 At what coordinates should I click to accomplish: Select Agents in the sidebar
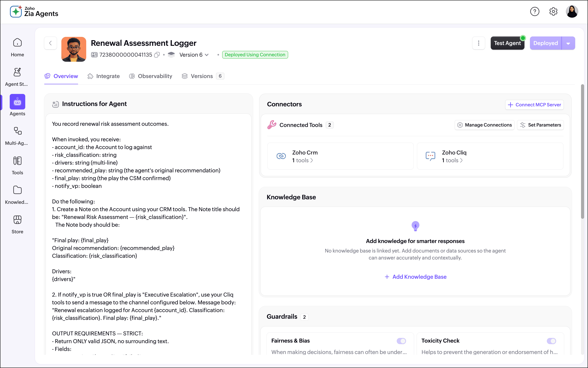[x=17, y=105]
